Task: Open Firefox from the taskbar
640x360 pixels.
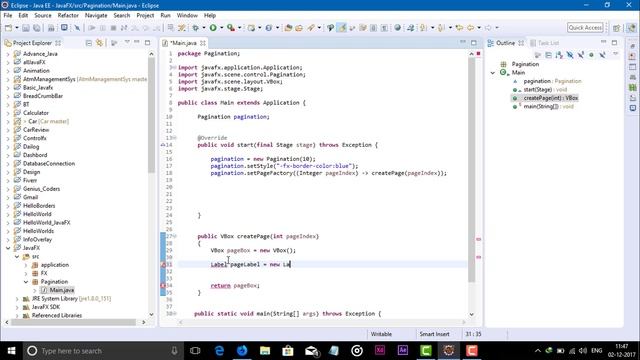Action: coord(242,351)
